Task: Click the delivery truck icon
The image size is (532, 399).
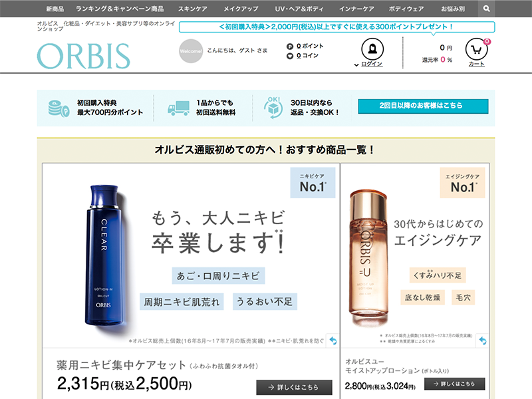Action: tap(178, 108)
